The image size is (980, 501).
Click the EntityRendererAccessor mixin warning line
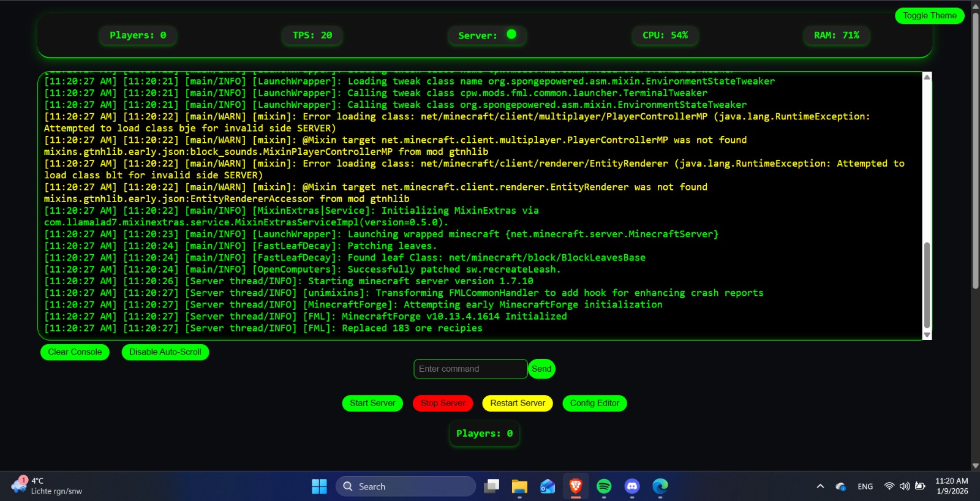[375, 193]
